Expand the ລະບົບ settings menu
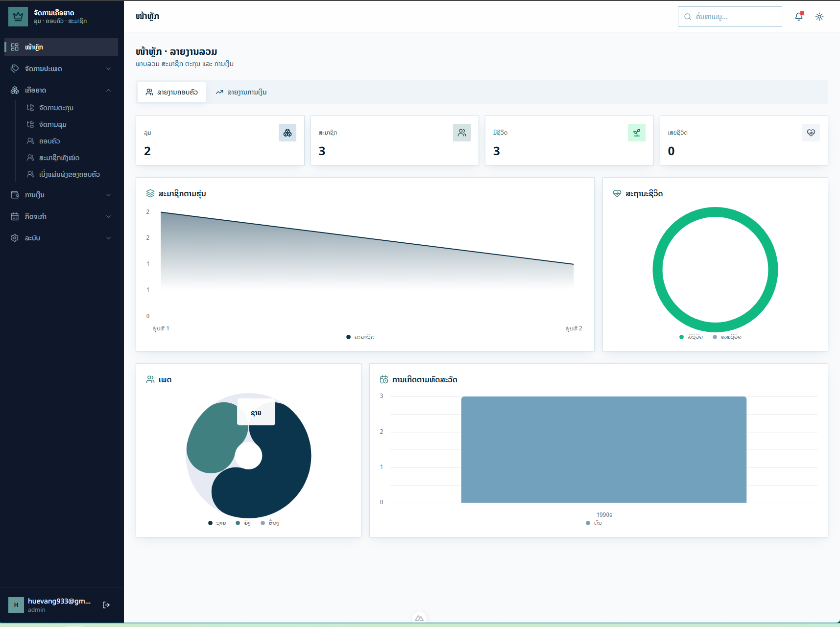The height and width of the screenshot is (627, 840). click(x=61, y=238)
